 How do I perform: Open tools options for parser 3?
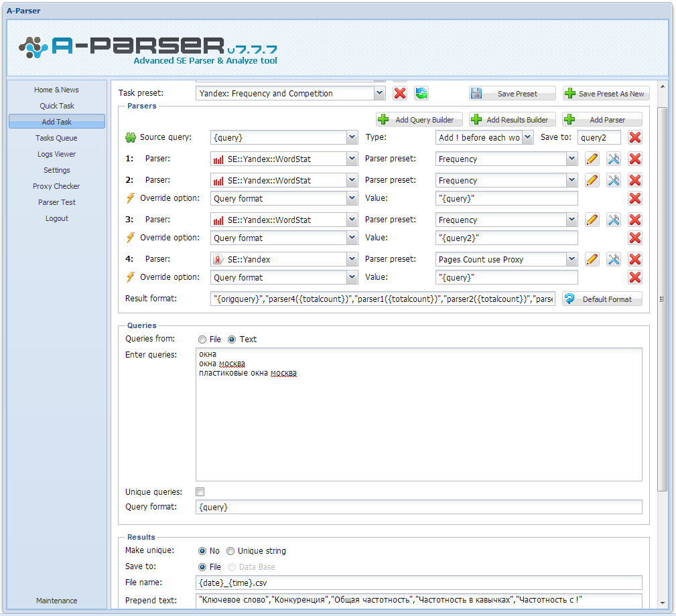[614, 220]
